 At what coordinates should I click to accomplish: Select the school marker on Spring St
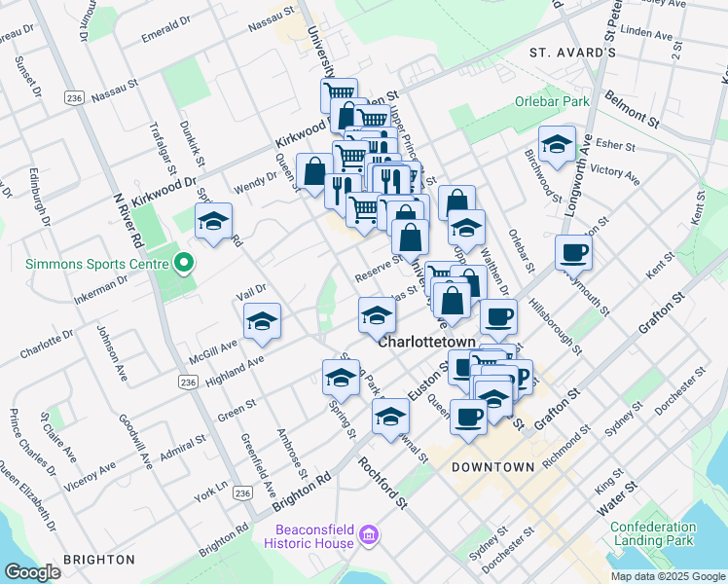pos(340,378)
